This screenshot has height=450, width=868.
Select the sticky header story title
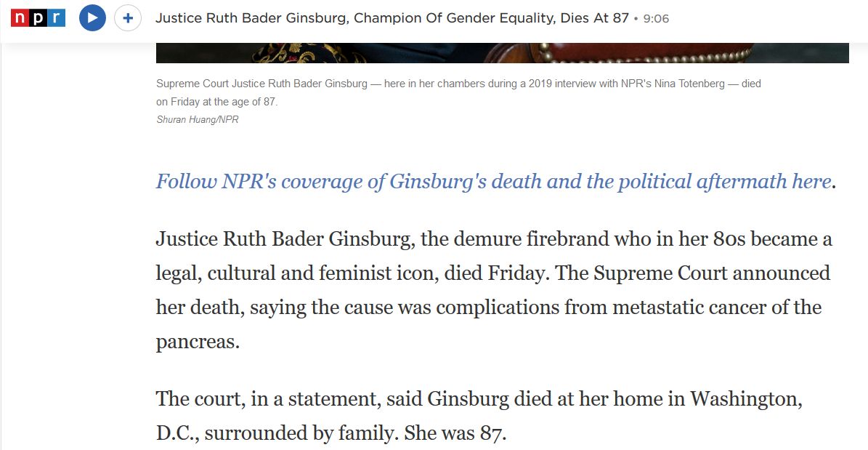click(x=392, y=18)
